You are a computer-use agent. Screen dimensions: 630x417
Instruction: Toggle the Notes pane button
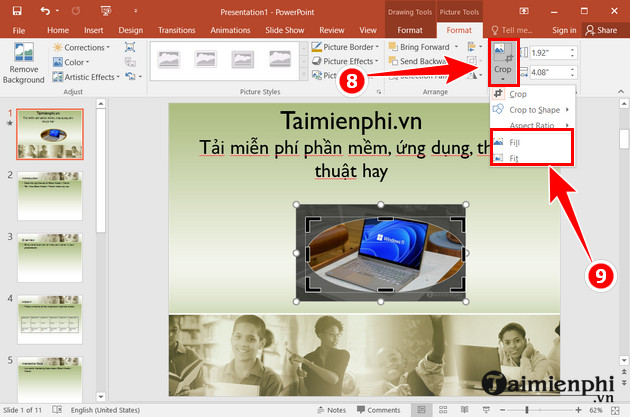point(331,410)
